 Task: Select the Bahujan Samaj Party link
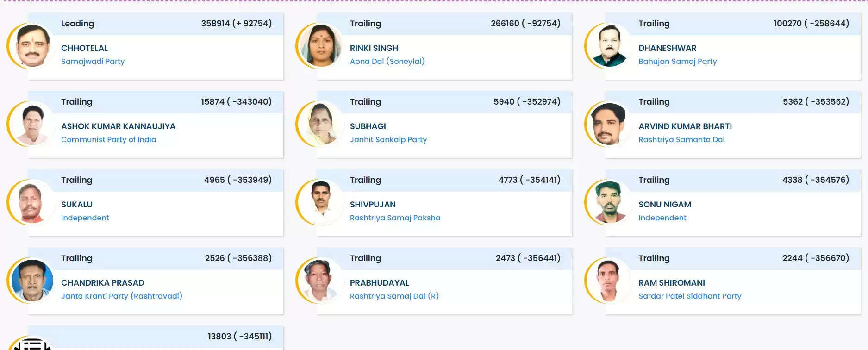[677, 61]
